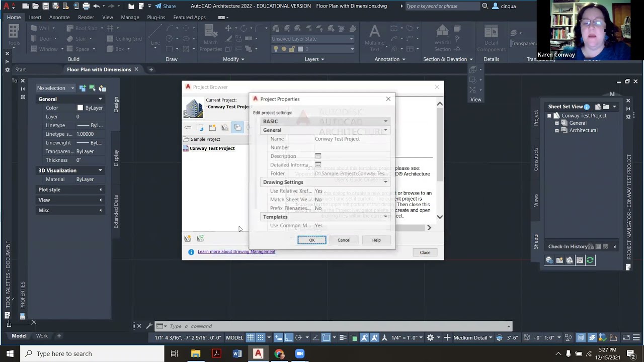The width and height of the screenshot is (644, 362).
Task: Collapse the BASIC section in Project Properties
Action: (x=386, y=121)
